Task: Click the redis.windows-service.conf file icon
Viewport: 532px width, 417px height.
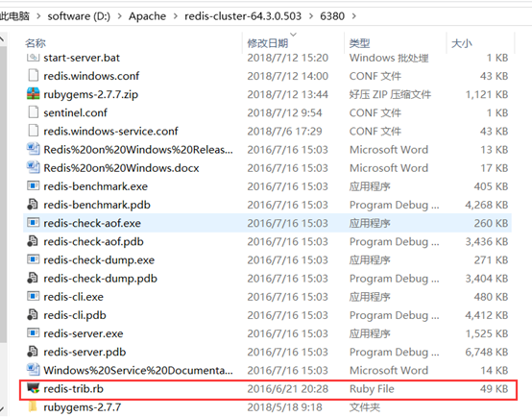Action: tap(33, 131)
